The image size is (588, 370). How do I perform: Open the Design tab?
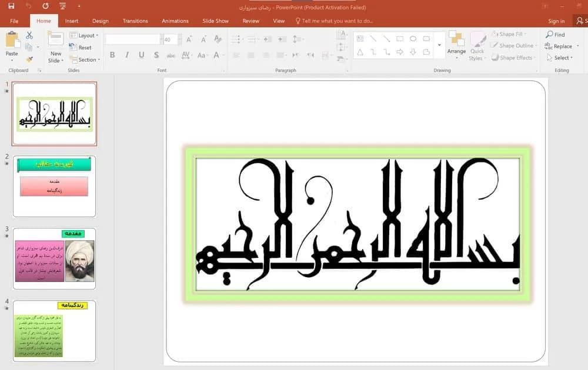click(101, 21)
